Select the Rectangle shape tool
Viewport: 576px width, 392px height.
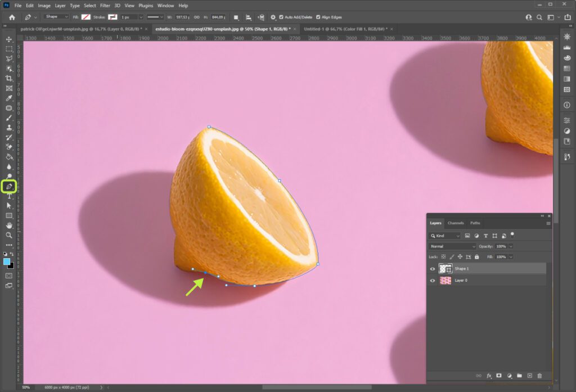[x=9, y=215]
